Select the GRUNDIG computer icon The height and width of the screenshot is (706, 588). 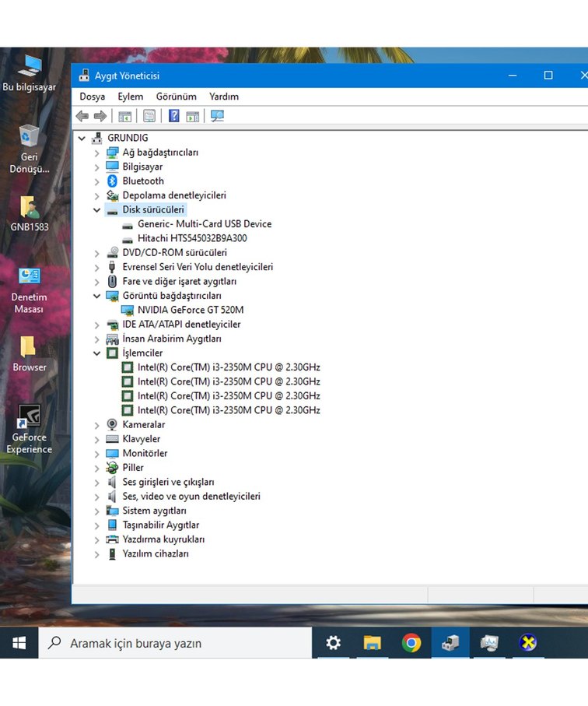pyautogui.click(x=96, y=138)
